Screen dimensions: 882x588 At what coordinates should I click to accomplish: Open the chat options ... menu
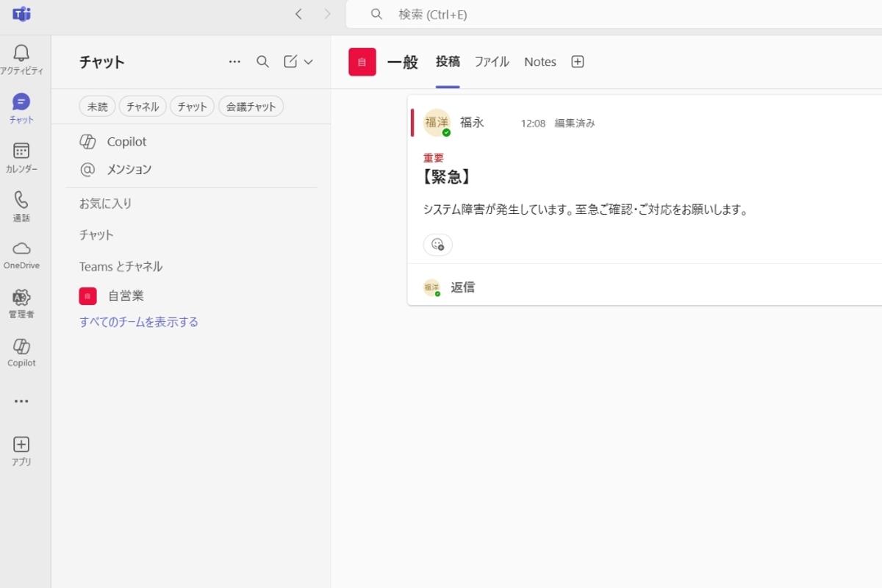pos(234,62)
